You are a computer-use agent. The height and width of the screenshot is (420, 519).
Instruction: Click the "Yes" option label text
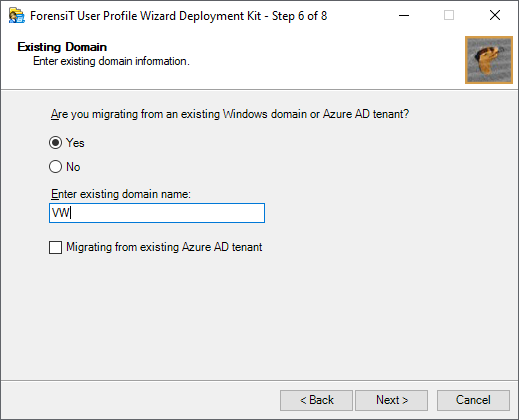coord(75,143)
